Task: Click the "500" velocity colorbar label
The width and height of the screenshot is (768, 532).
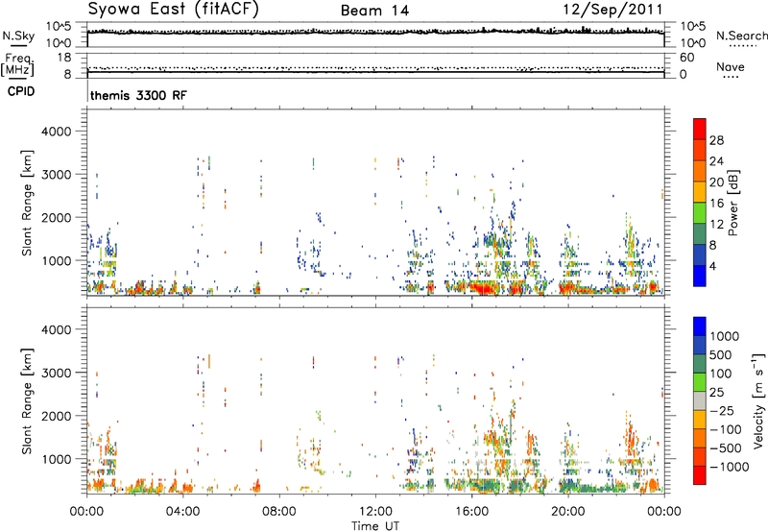Action: 721,355
